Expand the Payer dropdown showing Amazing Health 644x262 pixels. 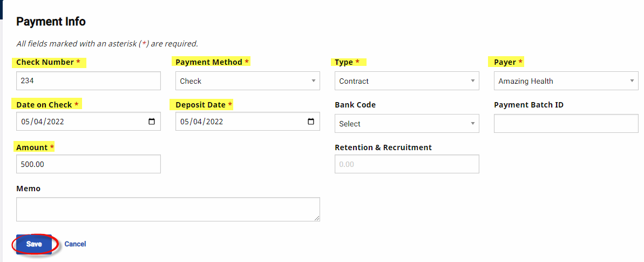point(566,81)
